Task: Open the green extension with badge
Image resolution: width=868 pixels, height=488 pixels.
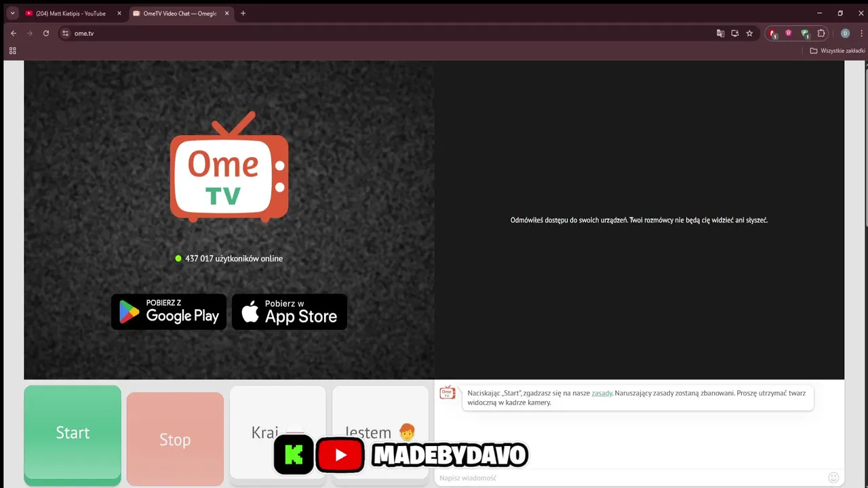Action: click(805, 33)
